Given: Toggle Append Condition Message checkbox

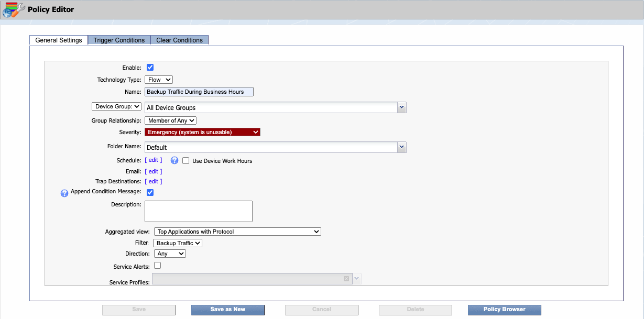Looking at the screenshot, I should coord(150,192).
